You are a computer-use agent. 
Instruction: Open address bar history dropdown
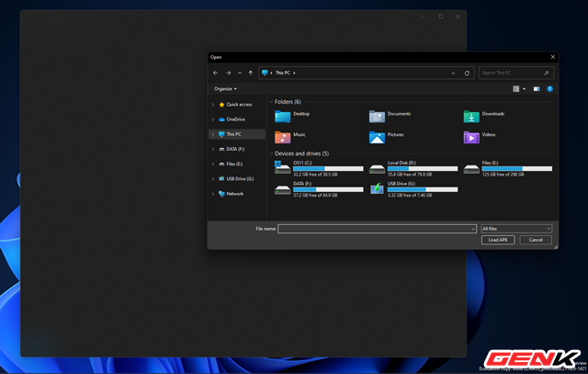pyautogui.click(x=453, y=74)
